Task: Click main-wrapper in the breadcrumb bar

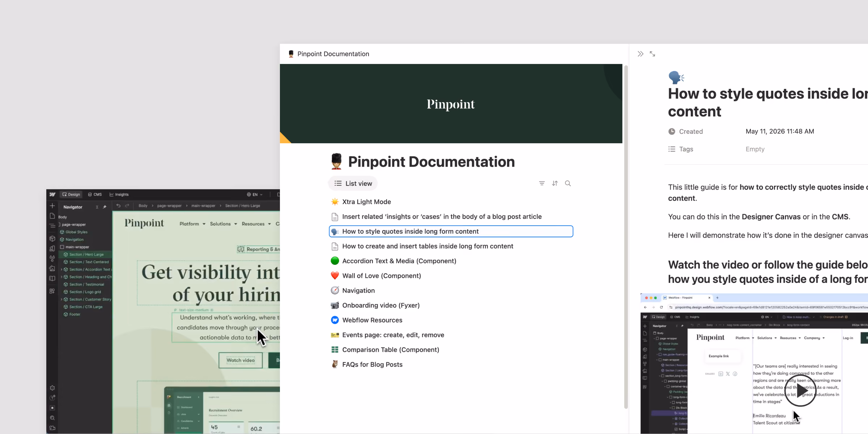Action: pyautogui.click(x=203, y=206)
